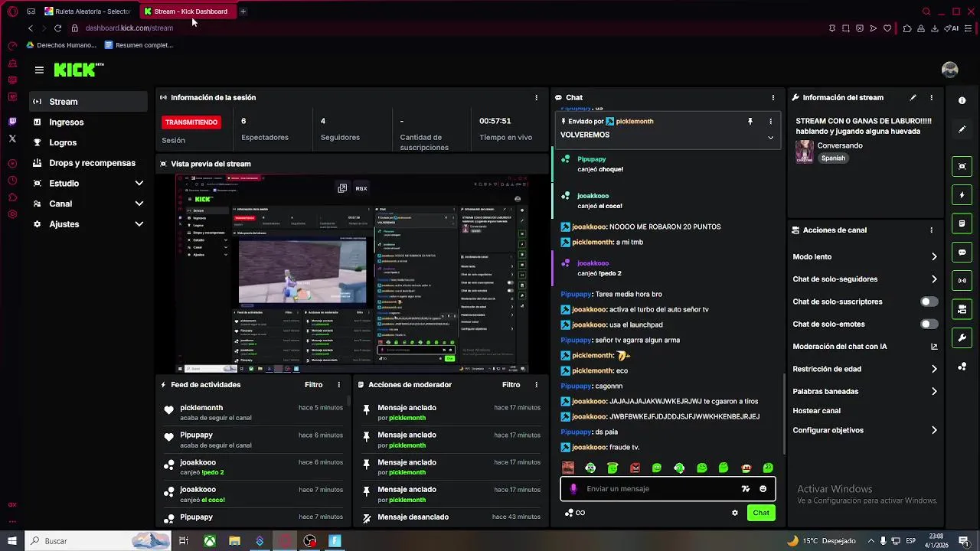This screenshot has height=551, width=980.
Task: Open Modo lento options arrow
Action: coord(934,257)
